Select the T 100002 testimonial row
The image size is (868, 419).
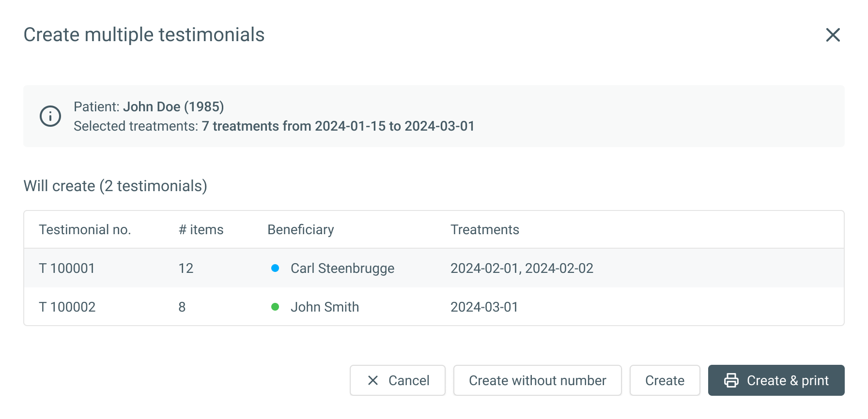[x=67, y=307]
